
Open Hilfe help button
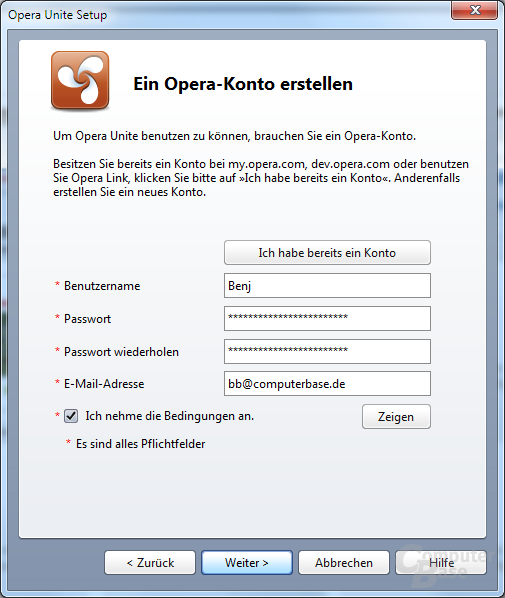(441, 563)
